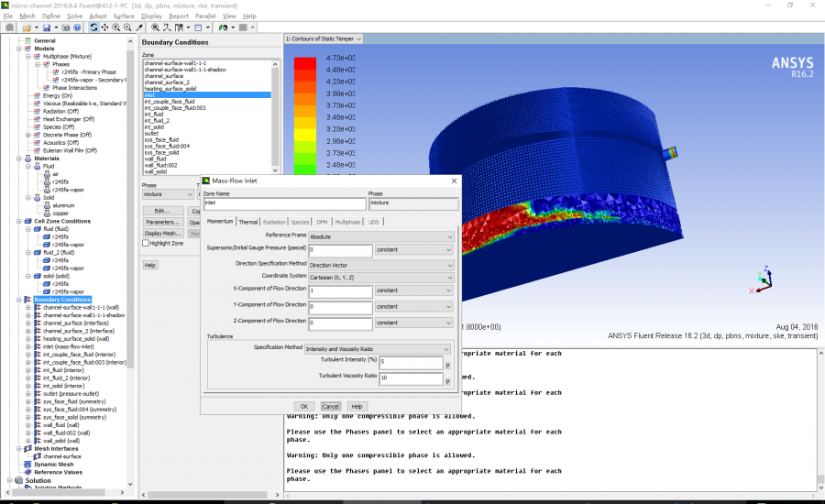
Task: Select the pan/translate view tool
Action: pyautogui.click(x=104, y=27)
